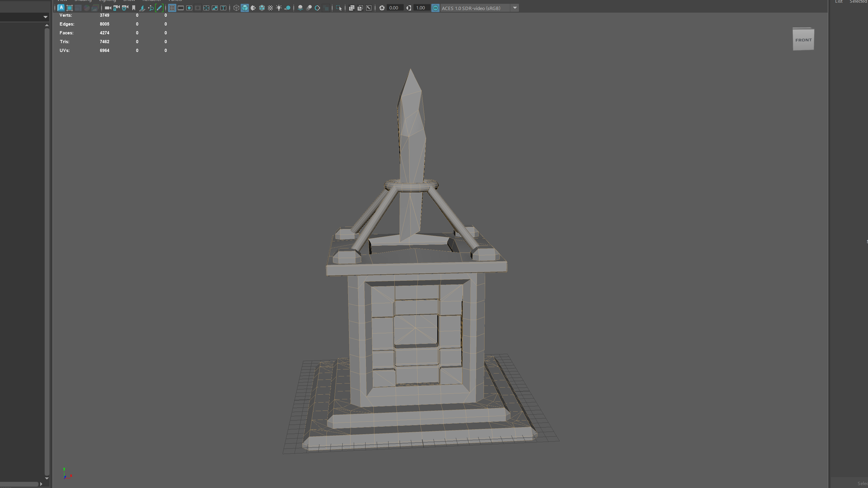Click the Gamma 1.00 field

pos(420,8)
